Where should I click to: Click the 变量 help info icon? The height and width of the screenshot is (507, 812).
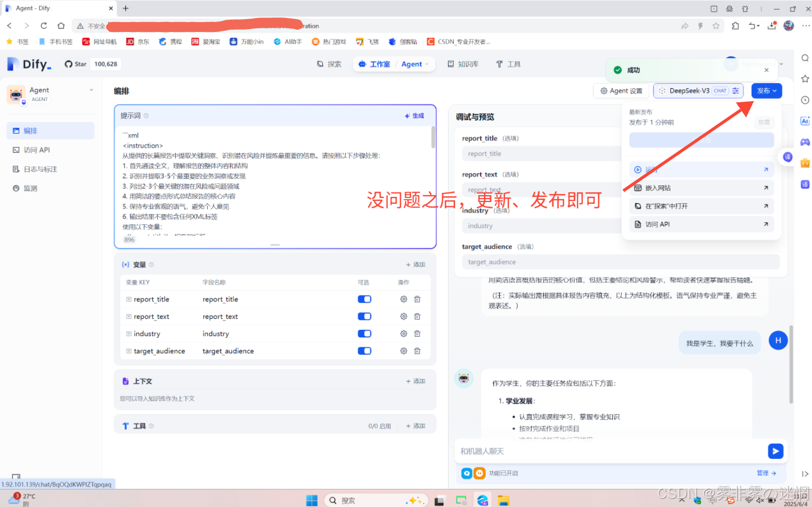pyautogui.click(x=151, y=265)
